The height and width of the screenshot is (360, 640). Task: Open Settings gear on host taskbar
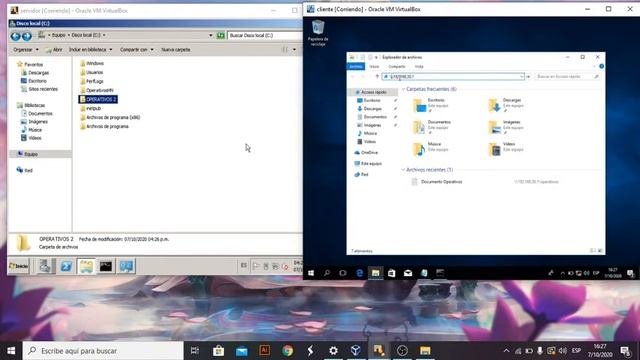[333, 351]
